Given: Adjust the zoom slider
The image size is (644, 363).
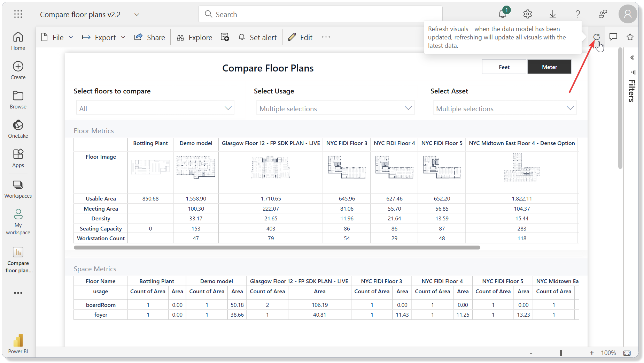Looking at the screenshot, I should point(560,353).
